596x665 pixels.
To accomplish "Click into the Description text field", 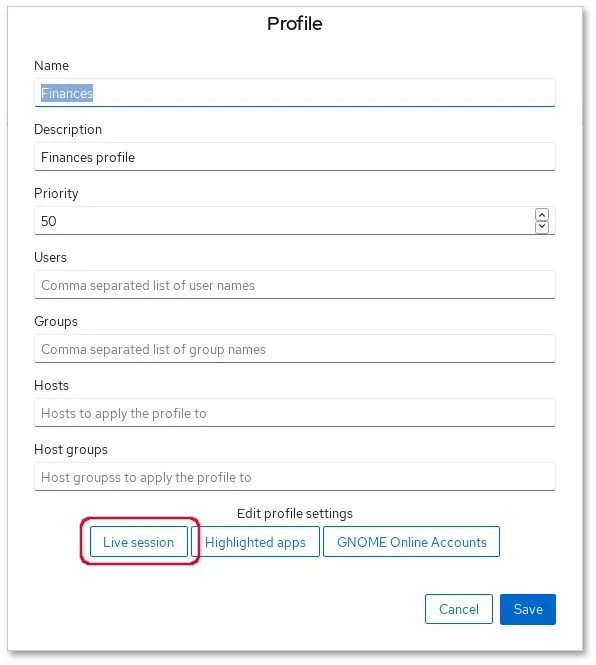I will click(x=295, y=157).
